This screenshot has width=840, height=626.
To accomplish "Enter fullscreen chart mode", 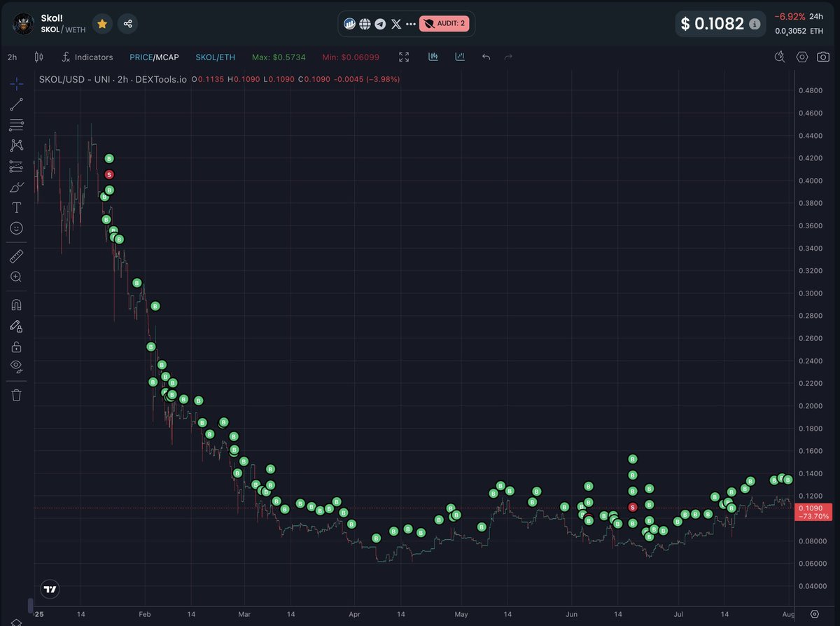I will coord(404,57).
